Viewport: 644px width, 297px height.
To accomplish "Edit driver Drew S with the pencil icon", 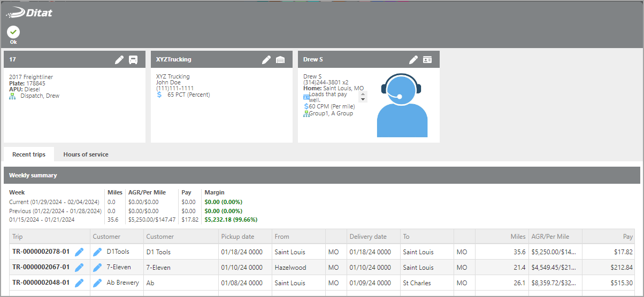I will tap(413, 60).
